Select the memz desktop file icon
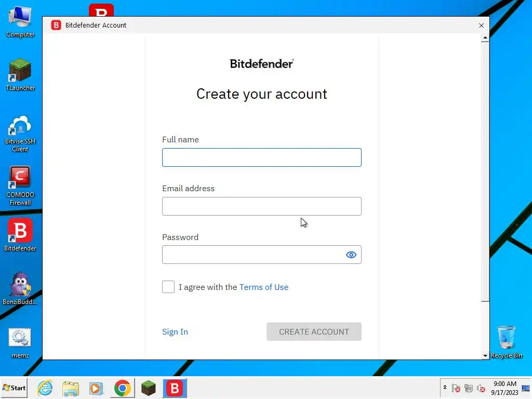Screen dimensions: 532x399 click(x=20, y=343)
